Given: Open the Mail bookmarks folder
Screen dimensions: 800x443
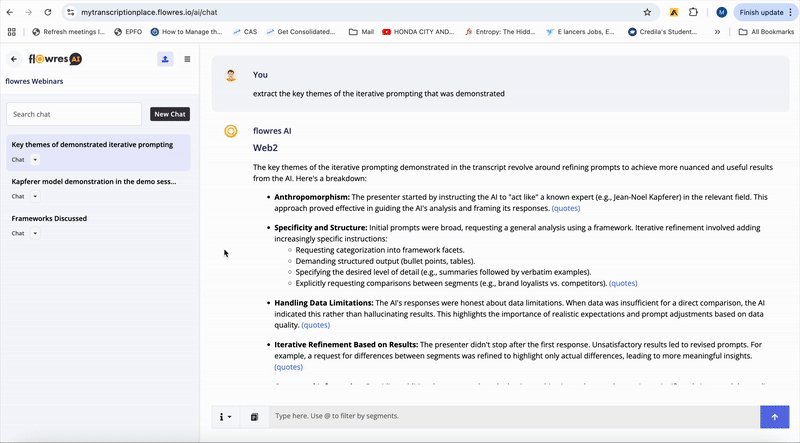Looking at the screenshot, I should point(361,32).
